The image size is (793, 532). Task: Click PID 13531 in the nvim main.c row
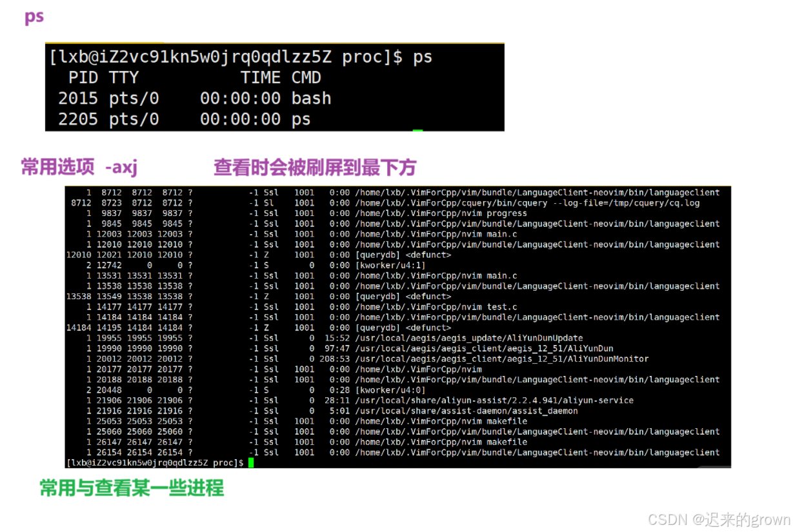click(x=109, y=275)
